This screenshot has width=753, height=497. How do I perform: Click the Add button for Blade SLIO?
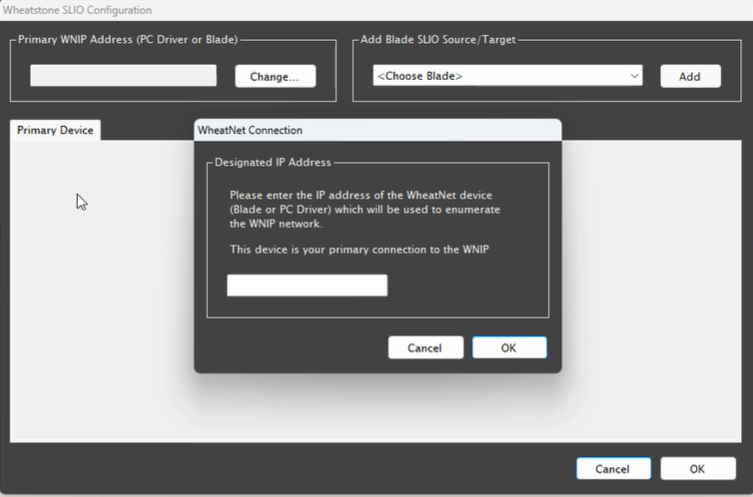point(690,76)
